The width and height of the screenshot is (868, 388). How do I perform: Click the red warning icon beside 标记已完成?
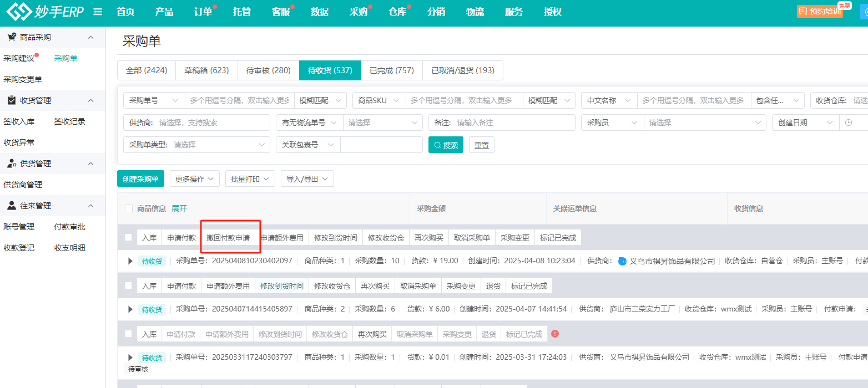tap(555, 334)
